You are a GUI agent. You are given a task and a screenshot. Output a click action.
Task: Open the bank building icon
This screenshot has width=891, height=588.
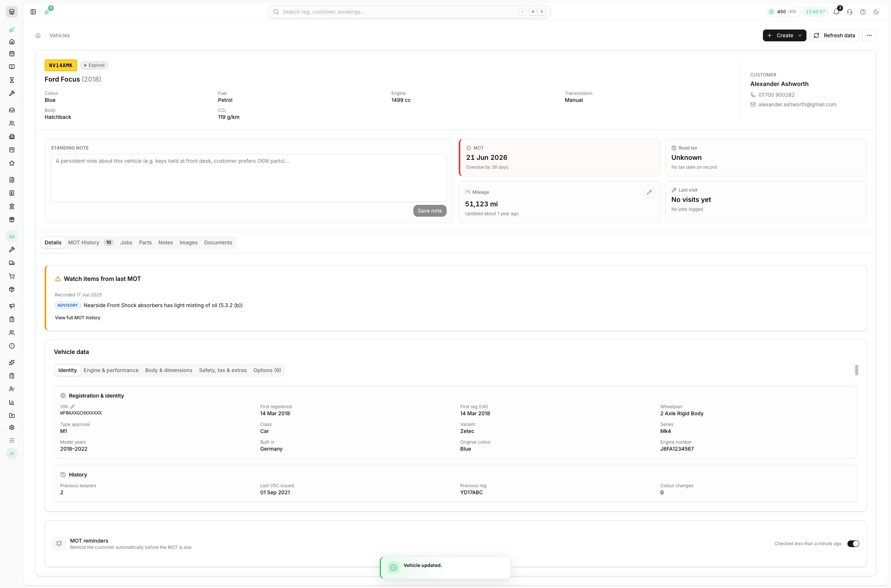[x=11, y=206]
